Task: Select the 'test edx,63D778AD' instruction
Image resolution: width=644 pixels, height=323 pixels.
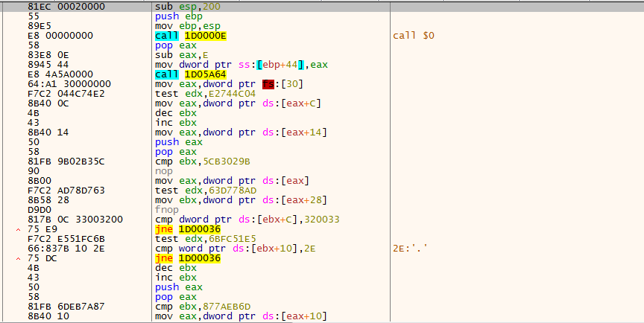Action: coord(206,191)
